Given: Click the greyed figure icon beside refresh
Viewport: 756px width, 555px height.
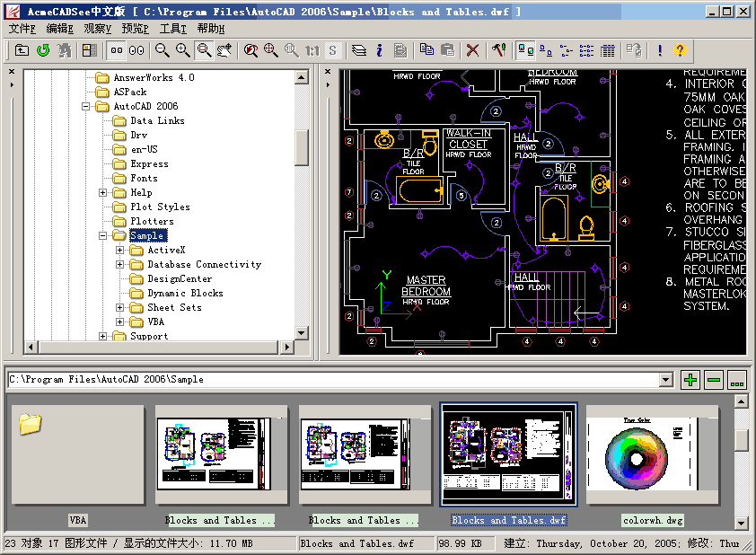Looking at the screenshot, I should click(x=64, y=50).
